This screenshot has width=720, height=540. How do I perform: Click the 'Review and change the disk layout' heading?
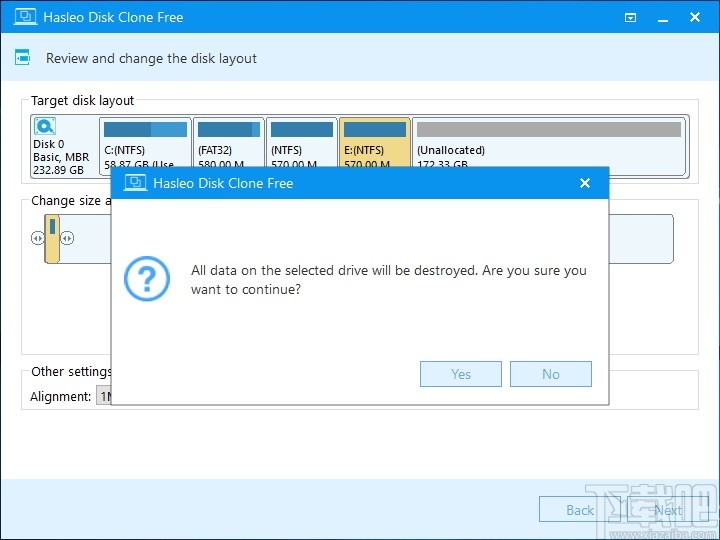[x=151, y=58]
